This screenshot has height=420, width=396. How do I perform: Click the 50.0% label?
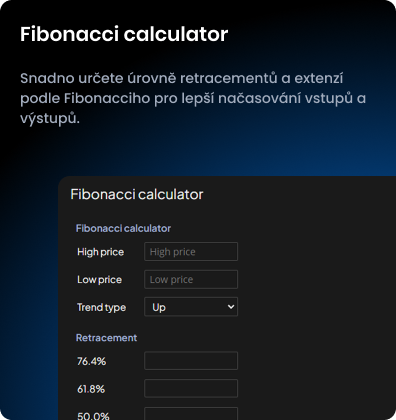[93, 416]
